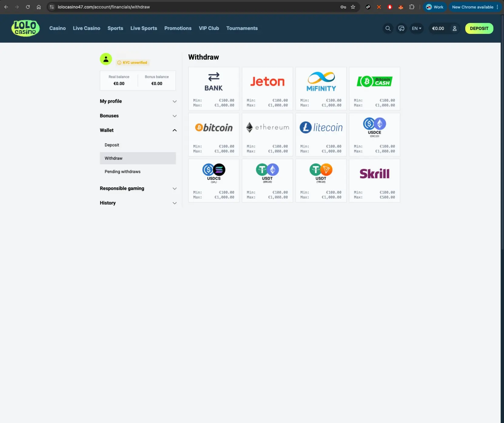Open the user account icon in header
Viewport: 504px width, 423px height.
point(455,28)
